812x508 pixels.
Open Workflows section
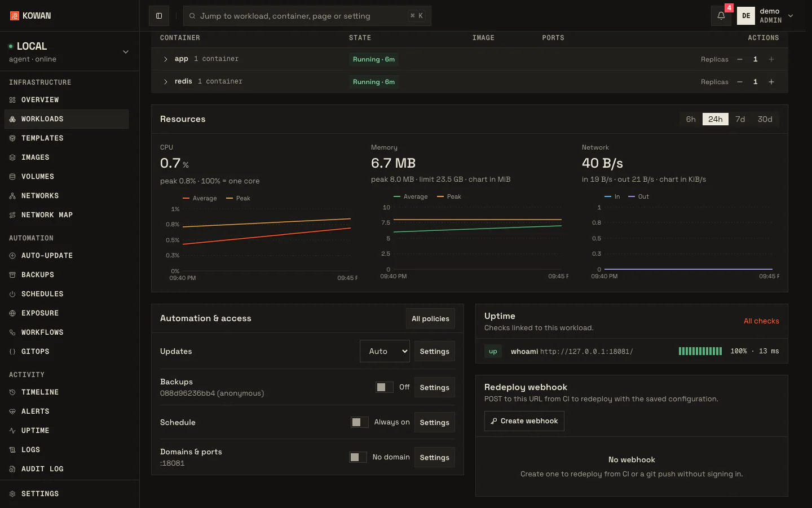point(67,332)
